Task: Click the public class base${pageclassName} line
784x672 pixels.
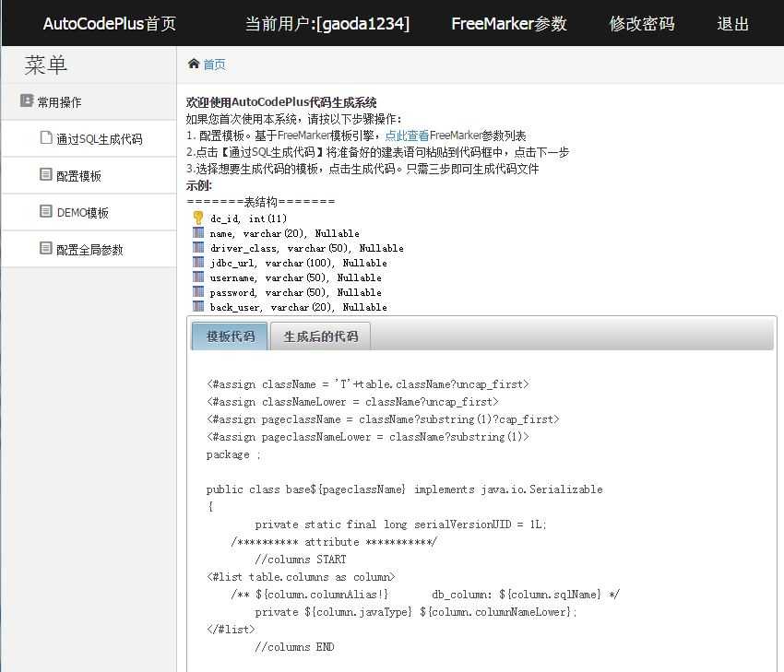Action: point(405,489)
